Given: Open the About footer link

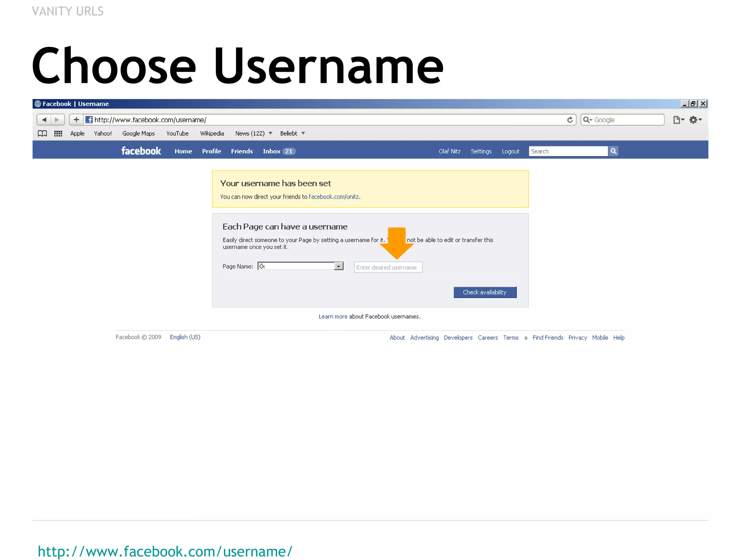Looking at the screenshot, I should tap(397, 338).
